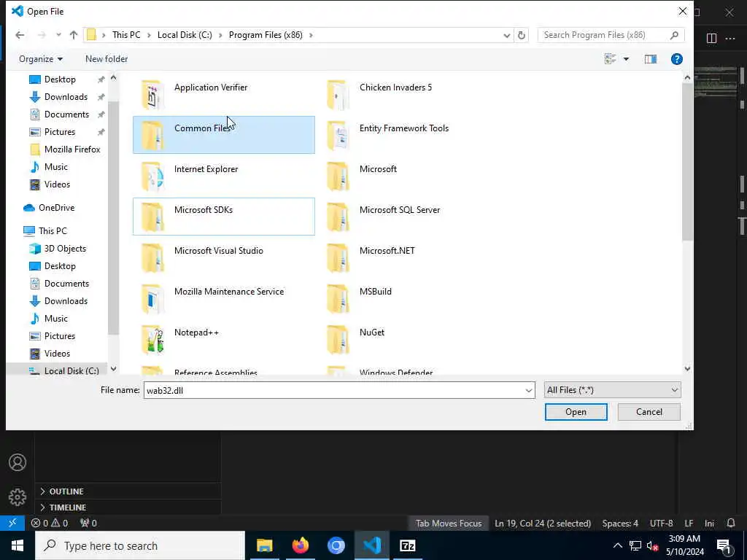Change UTF-8 encoding in status bar
The width and height of the screenshot is (747, 560).
coord(661,524)
